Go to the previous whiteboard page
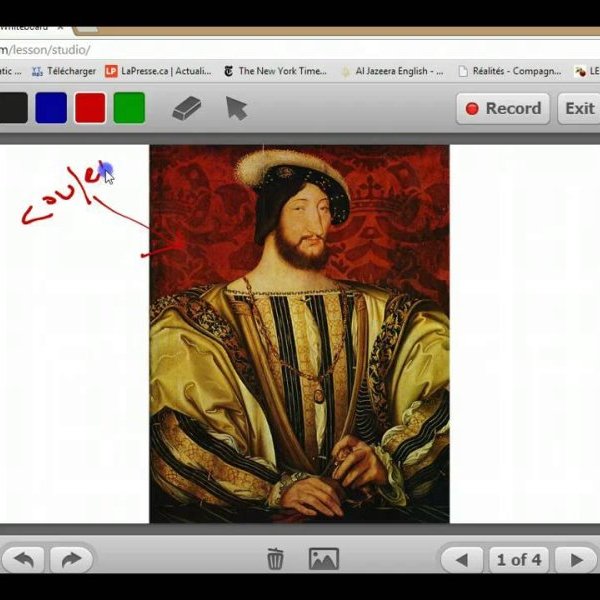600x600 pixels. 462,560
